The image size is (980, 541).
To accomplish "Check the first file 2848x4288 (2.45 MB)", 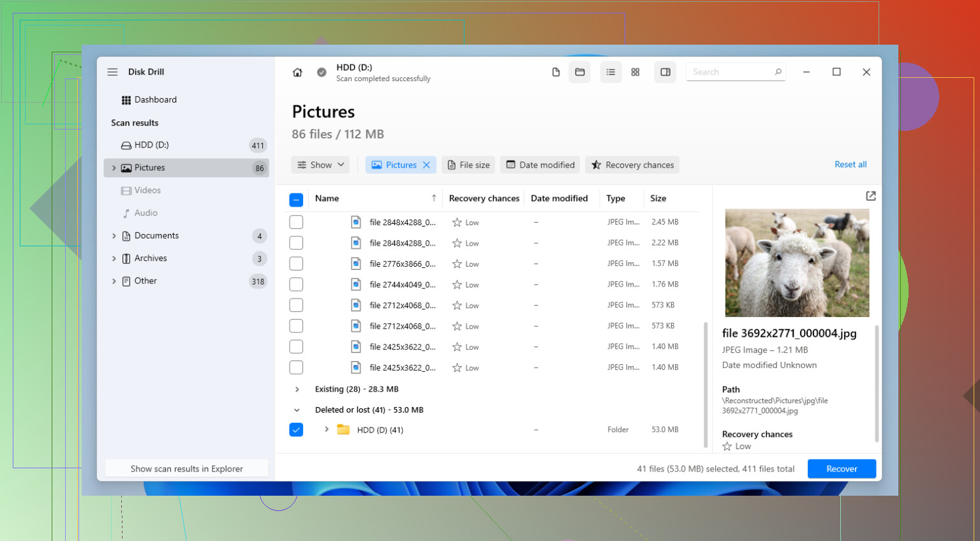I will point(296,222).
